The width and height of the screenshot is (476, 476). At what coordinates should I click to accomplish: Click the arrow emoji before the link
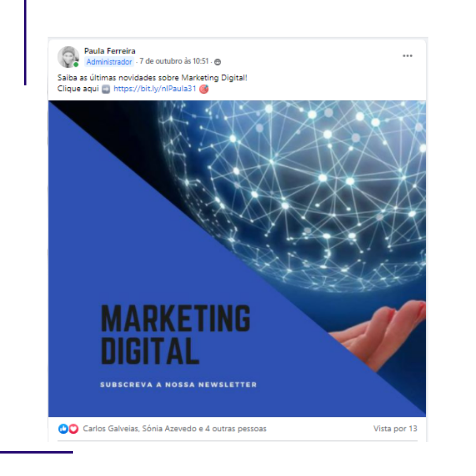click(106, 89)
